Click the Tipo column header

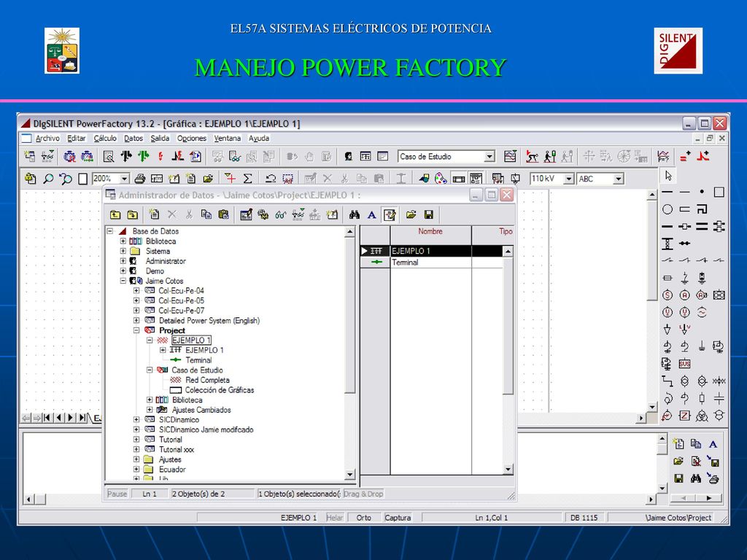tap(492, 231)
